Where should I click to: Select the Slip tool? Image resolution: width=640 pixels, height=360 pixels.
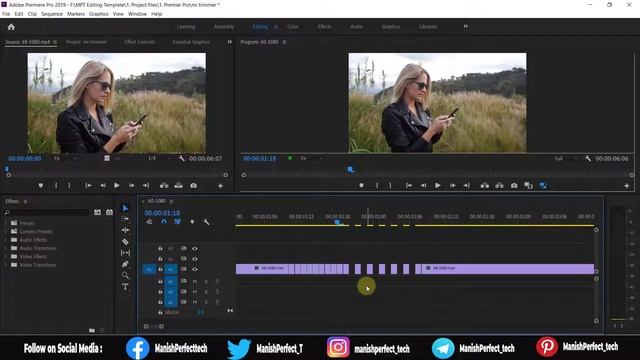(125, 253)
